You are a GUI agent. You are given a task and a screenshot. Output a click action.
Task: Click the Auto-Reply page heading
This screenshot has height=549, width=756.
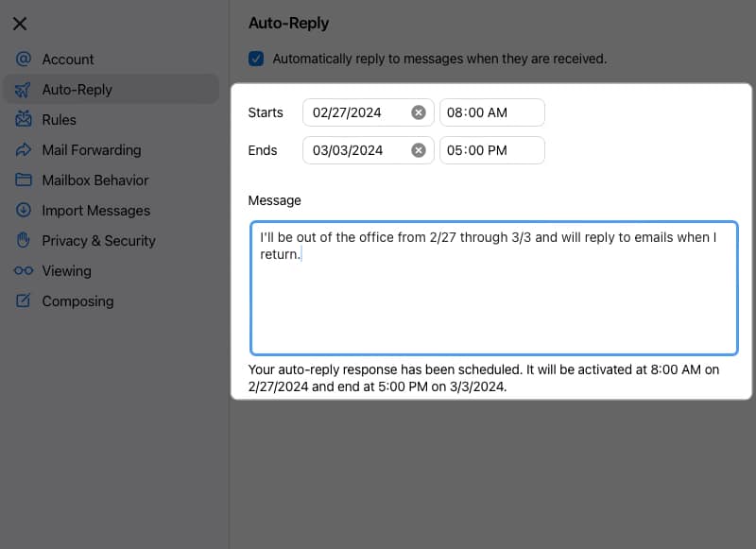tap(289, 23)
